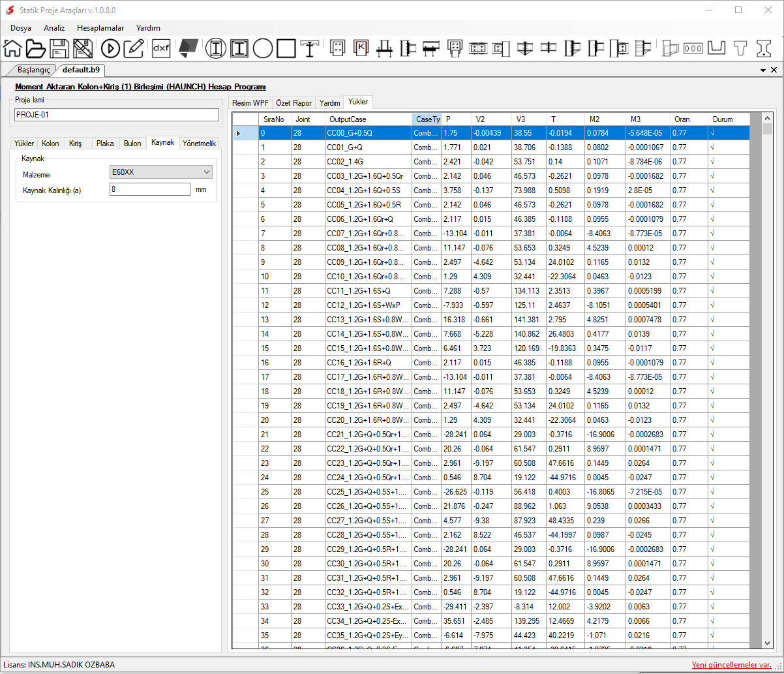The image size is (784, 674).
Task: Switch to the Resim WPF tab
Action: [x=250, y=103]
